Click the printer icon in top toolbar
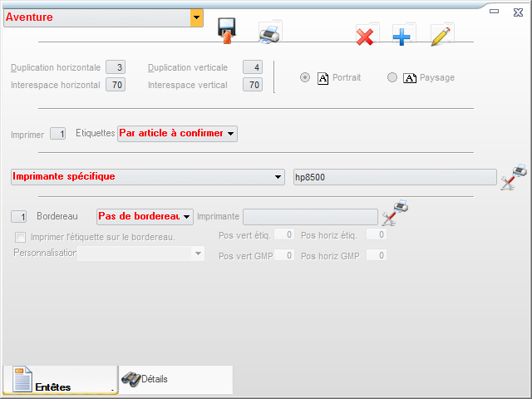This screenshot has height=399, width=532. [x=269, y=33]
